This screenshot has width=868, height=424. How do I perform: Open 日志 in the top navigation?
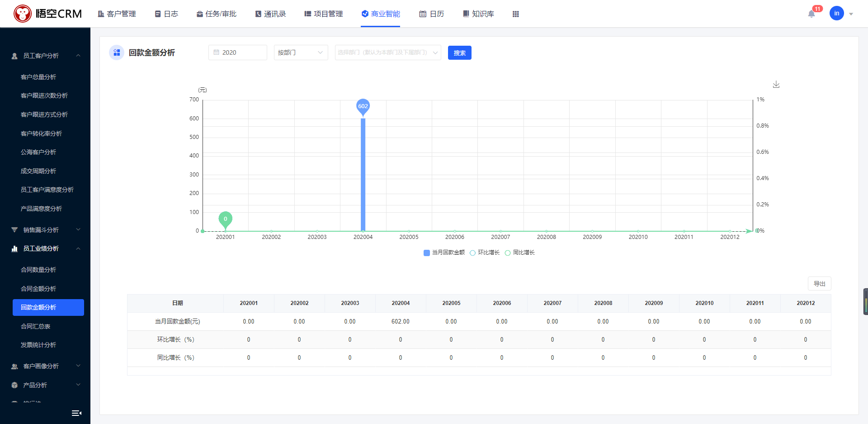pos(166,14)
